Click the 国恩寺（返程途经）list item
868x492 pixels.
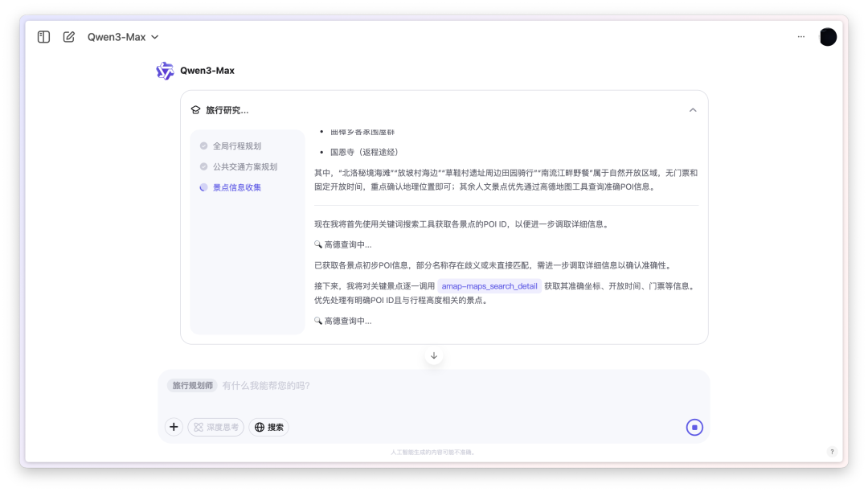(364, 152)
